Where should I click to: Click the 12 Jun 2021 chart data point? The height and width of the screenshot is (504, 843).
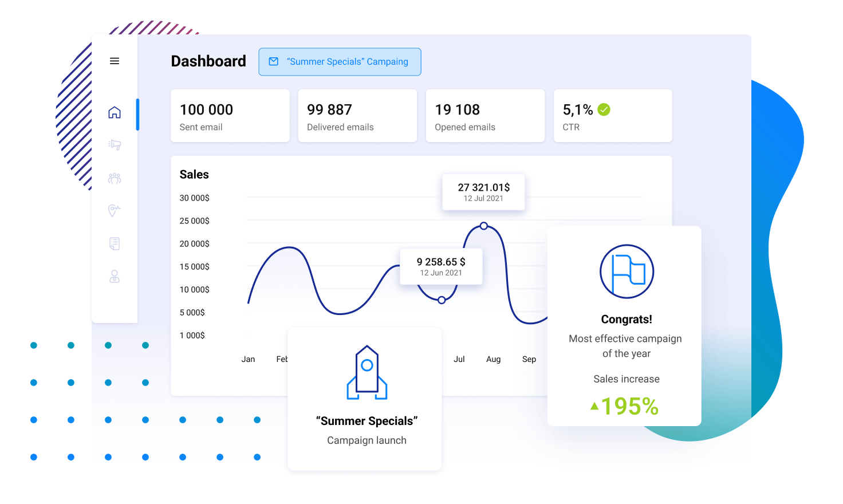pyautogui.click(x=442, y=300)
